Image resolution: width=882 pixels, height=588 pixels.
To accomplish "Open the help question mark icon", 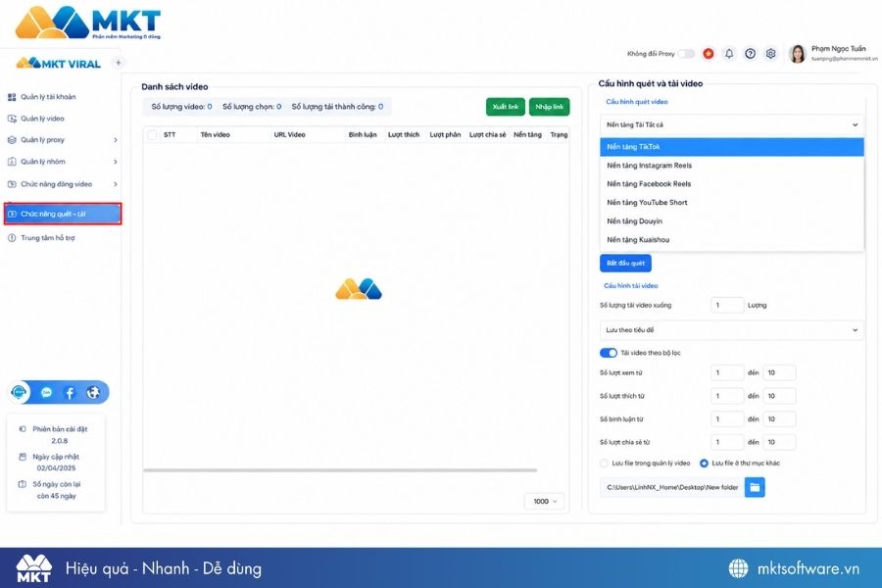I will 750,54.
